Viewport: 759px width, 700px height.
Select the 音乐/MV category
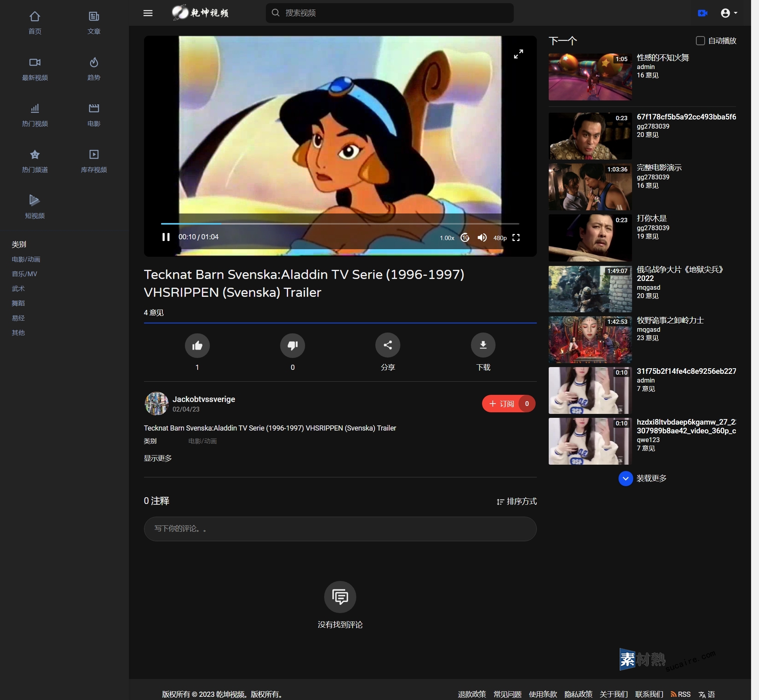click(25, 274)
